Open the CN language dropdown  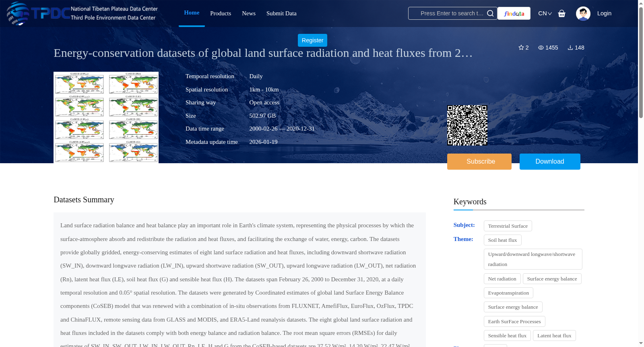(545, 13)
